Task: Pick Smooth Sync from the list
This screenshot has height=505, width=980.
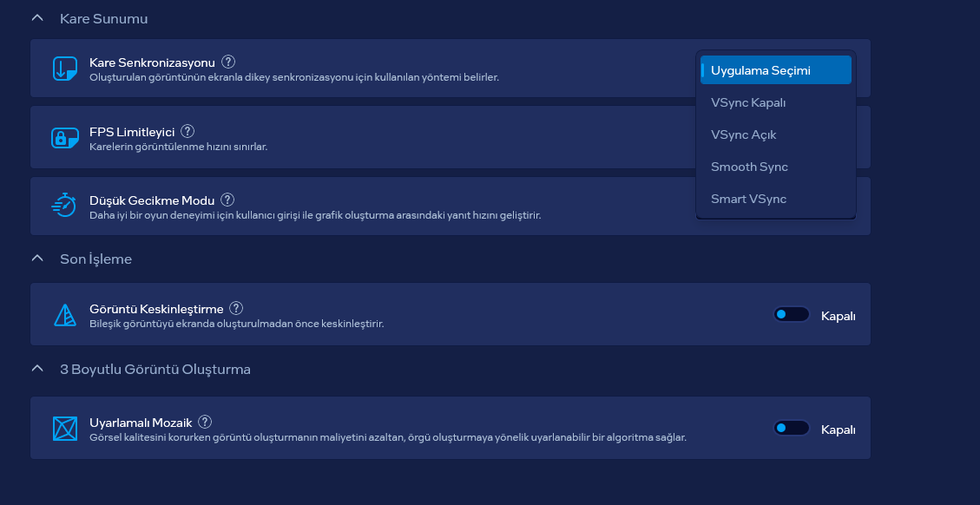Action: [776, 167]
